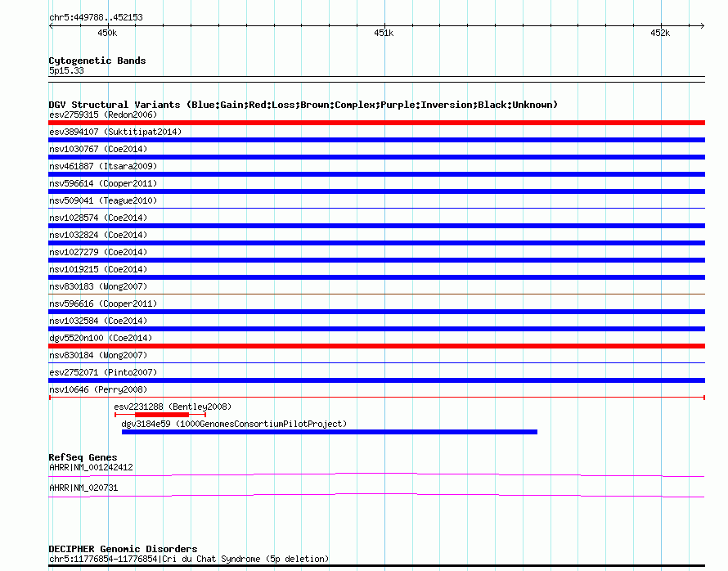Click the blue bar under nsv461887

point(376,174)
